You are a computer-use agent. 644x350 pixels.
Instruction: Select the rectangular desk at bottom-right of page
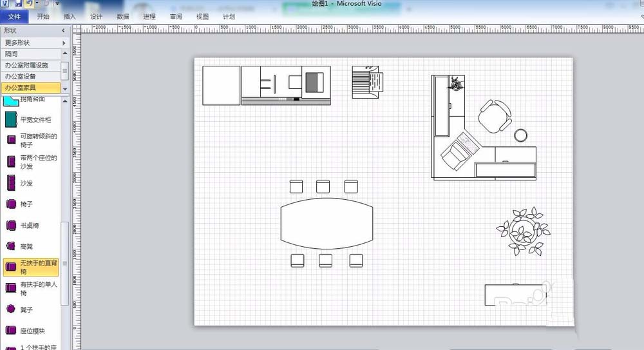click(x=516, y=295)
